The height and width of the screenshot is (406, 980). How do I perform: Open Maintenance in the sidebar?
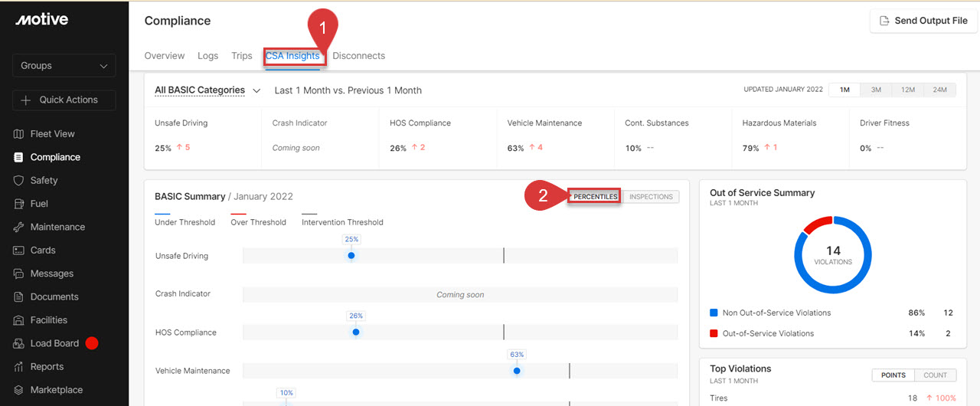pyautogui.click(x=57, y=228)
